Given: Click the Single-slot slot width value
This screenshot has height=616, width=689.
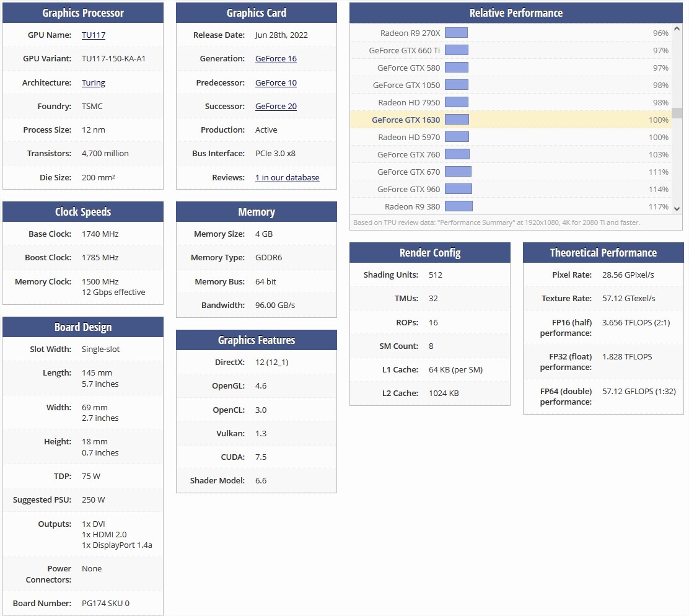Looking at the screenshot, I should [x=100, y=350].
